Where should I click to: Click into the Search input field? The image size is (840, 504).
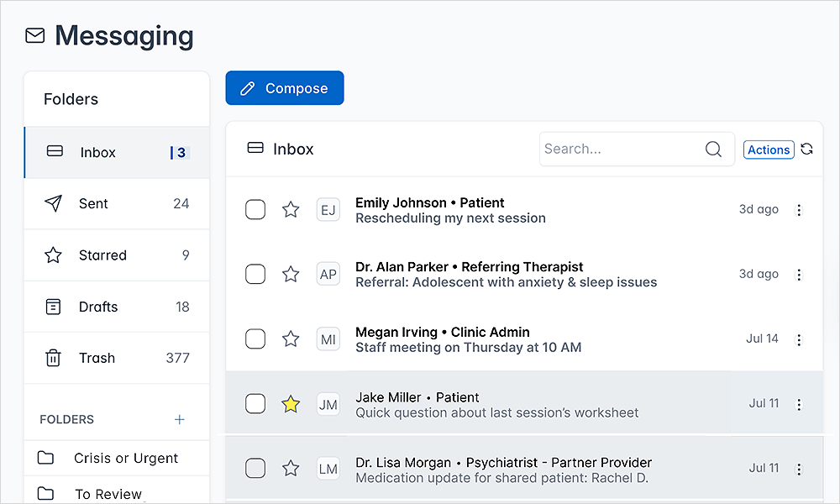[622, 150]
